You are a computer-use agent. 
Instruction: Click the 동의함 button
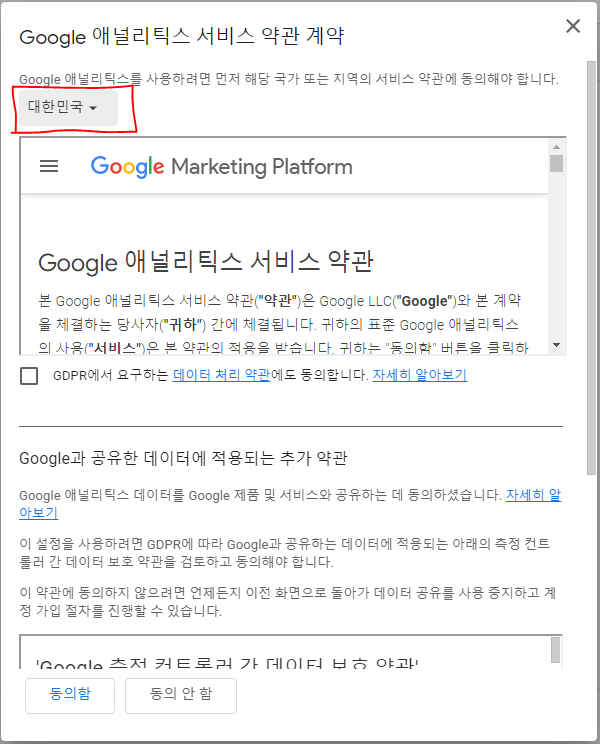click(70, 695)
